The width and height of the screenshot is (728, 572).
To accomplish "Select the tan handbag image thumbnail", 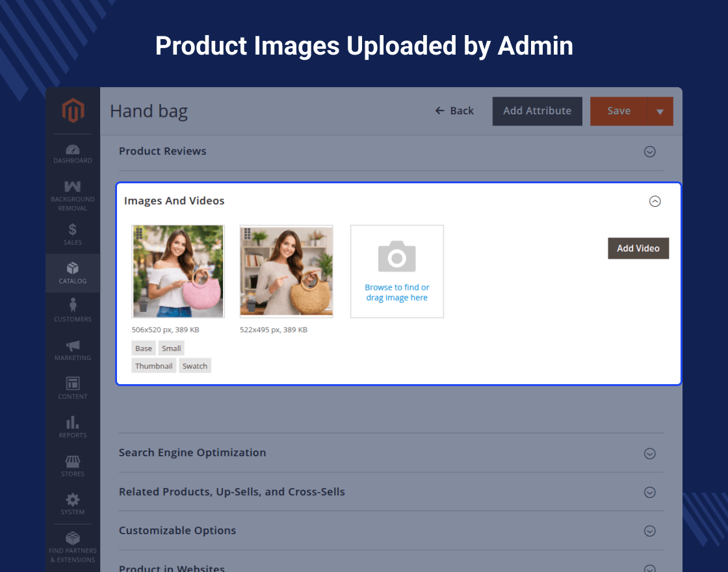I will click(287, 271).
